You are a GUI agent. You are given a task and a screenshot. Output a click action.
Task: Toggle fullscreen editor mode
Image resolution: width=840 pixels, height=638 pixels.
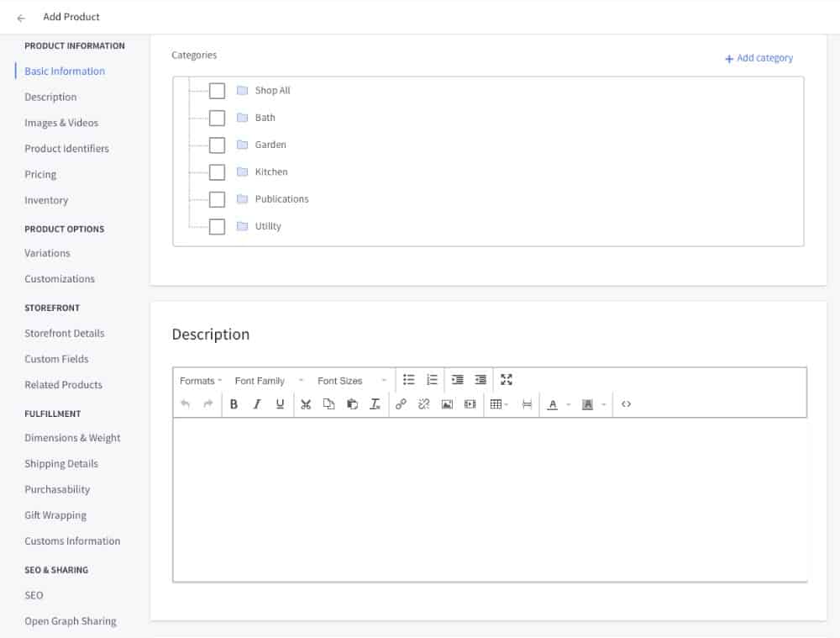click(x=507, y=380)
